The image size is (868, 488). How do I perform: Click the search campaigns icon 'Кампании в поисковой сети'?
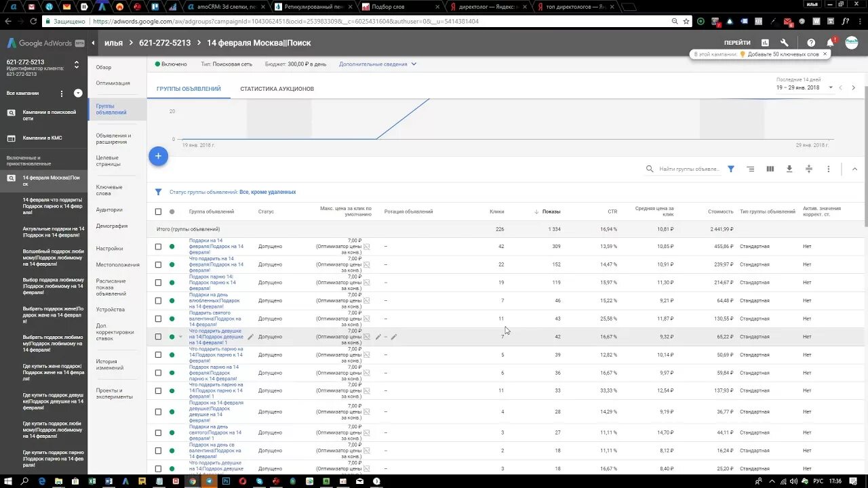(x=12, y=113)
